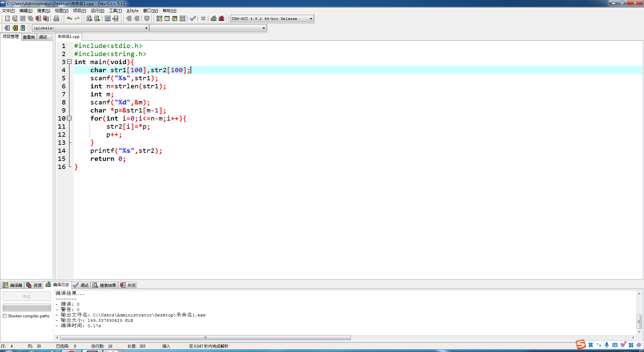Print the current file
Screen dimensions: 644x352
click(56, 18)
